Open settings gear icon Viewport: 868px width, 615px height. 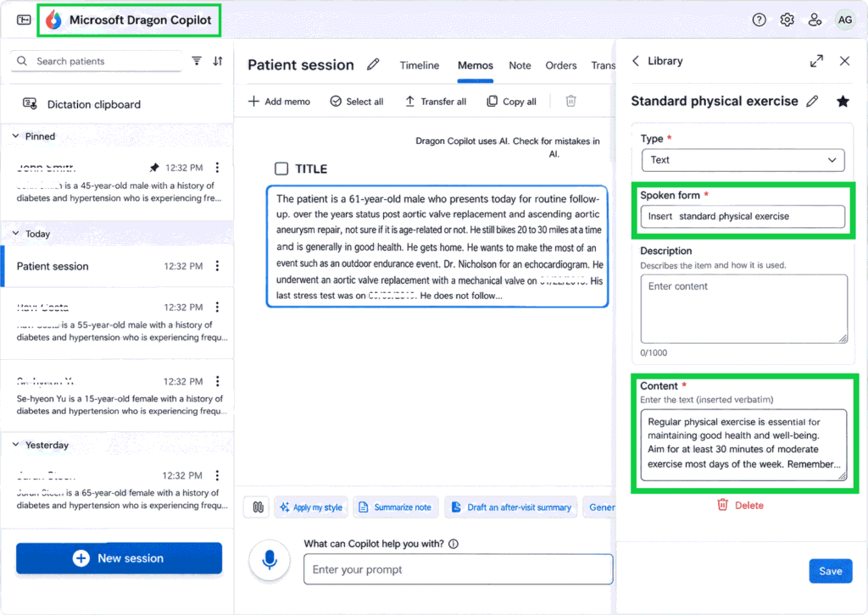787,20
